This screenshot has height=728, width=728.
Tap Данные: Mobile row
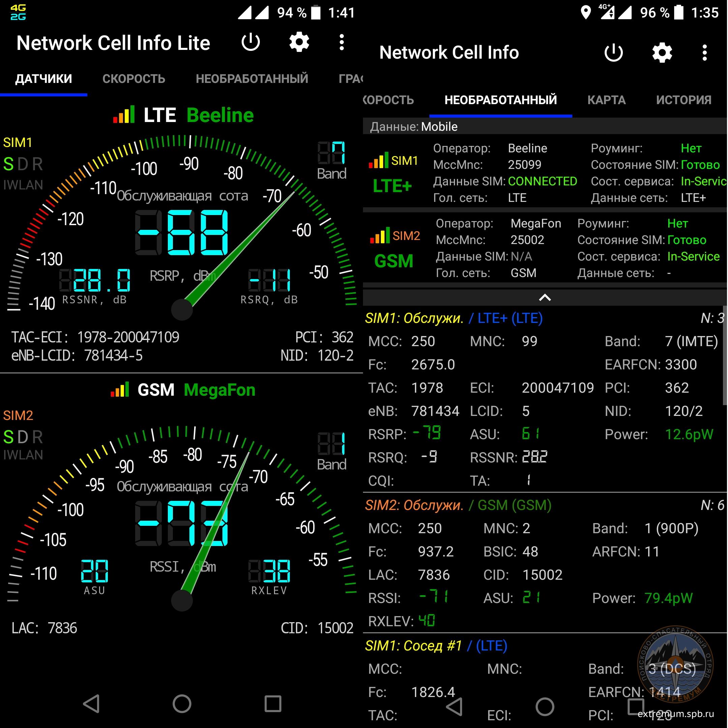[545, 127]
